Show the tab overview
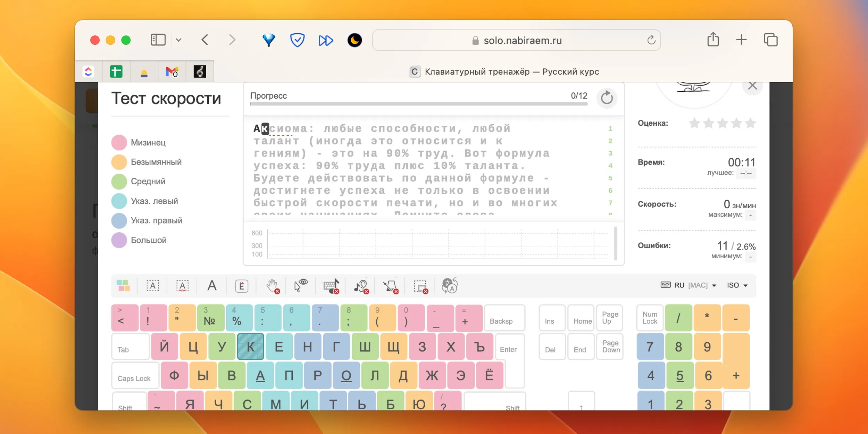Viewport: 868px width, 434px height. tap(770, 40)
